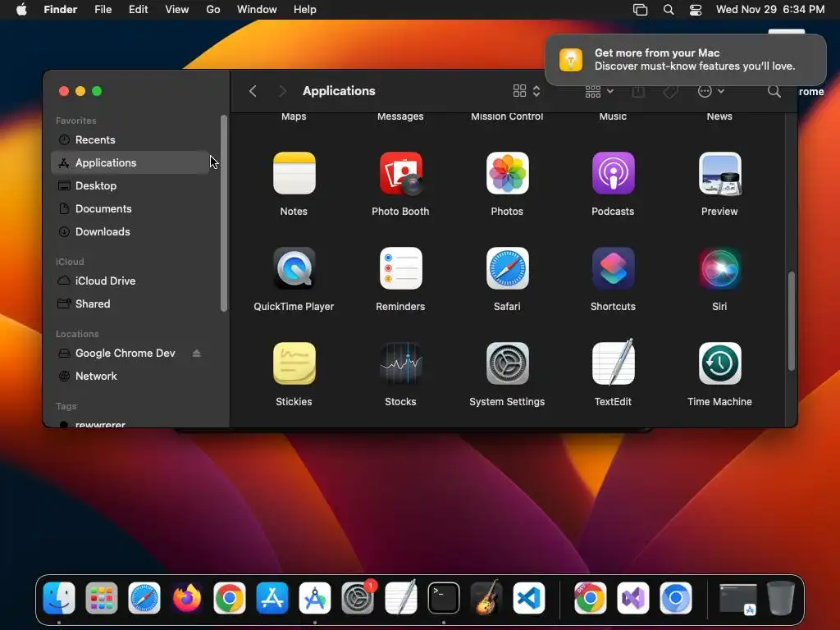The width and height of the screenshot is (840, 630).
Task: Click the Finder window search icon
Action: pos(774,91)
